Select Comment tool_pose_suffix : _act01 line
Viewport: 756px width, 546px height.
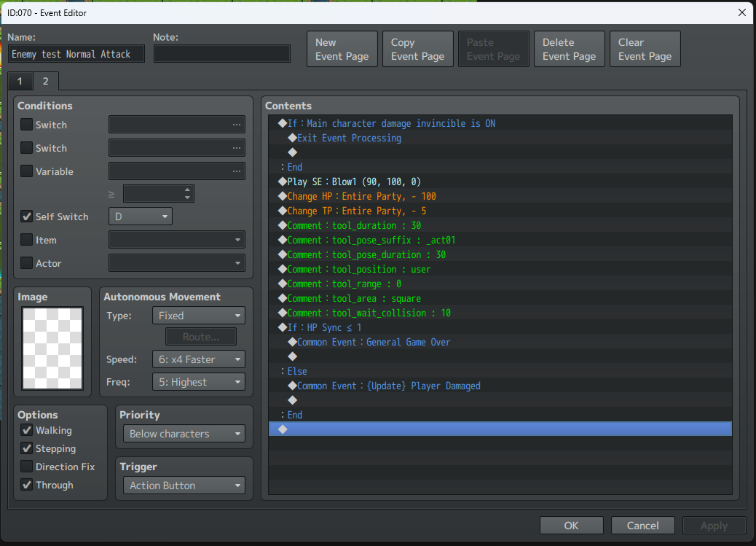click(500, 240)
